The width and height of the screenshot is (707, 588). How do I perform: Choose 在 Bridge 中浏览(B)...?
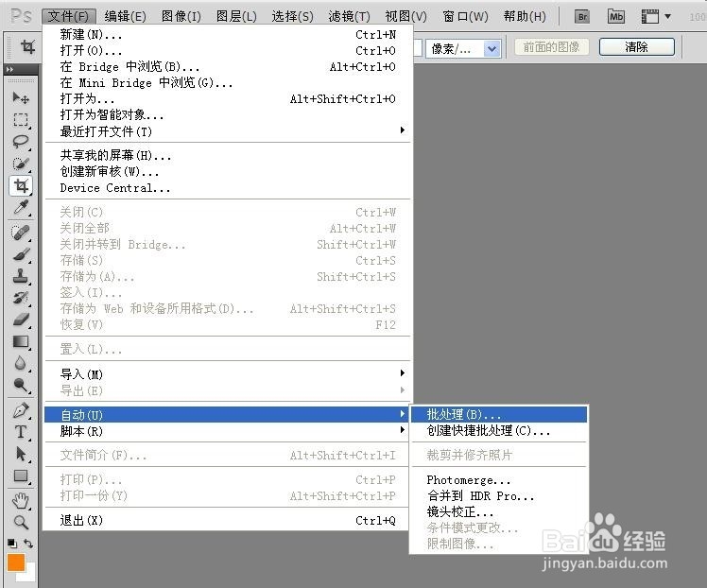[x=228, y=67]
